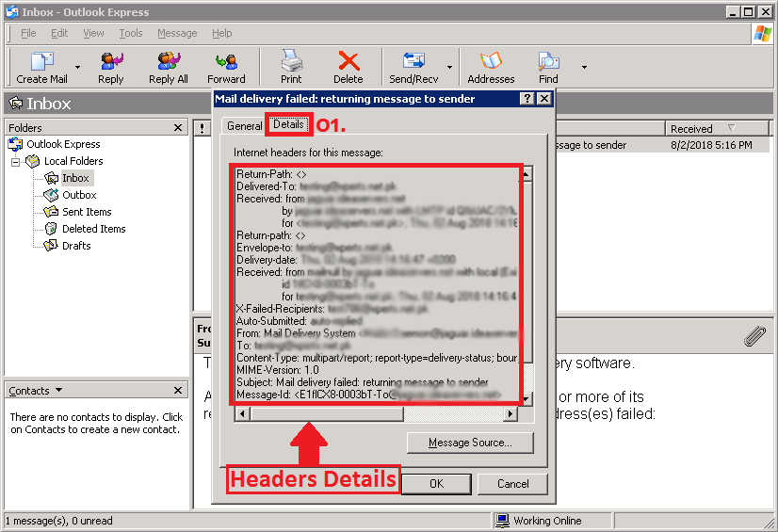778x532 pixels.
Task: Click the Windows logo throbber icon
Action: pos(762,34)
